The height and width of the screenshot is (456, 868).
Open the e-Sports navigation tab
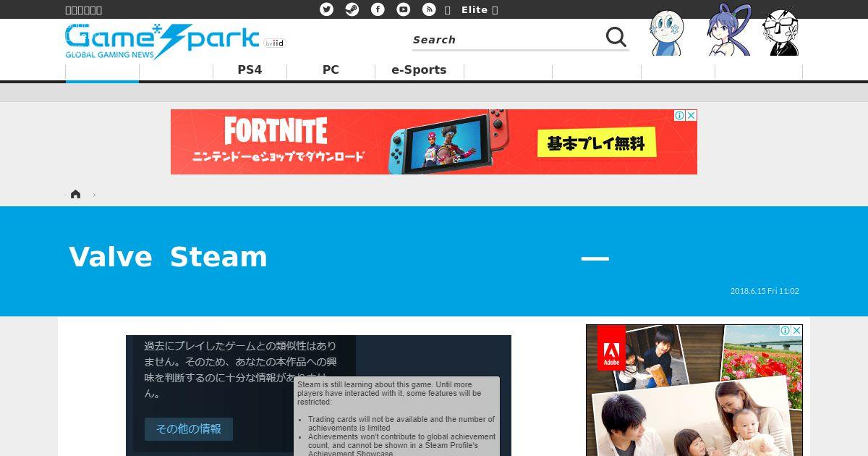pyautogui.click(x=419, y=70)
